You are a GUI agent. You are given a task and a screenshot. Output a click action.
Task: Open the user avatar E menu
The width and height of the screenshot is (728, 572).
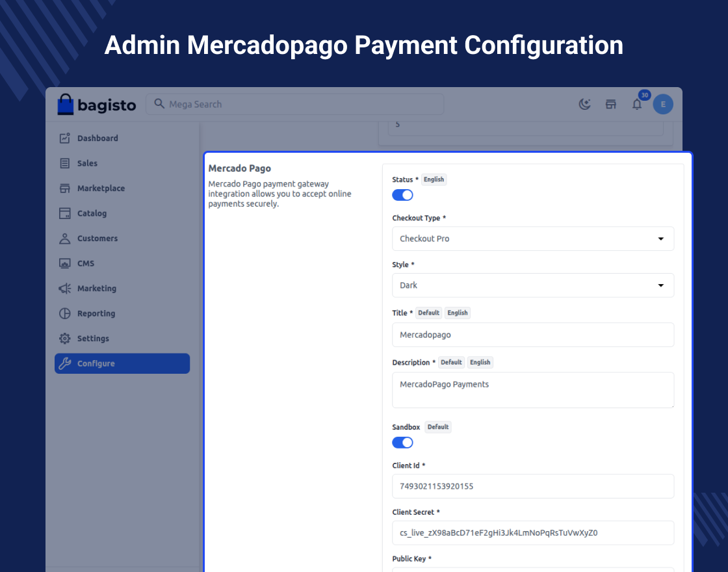coord(663,104)
